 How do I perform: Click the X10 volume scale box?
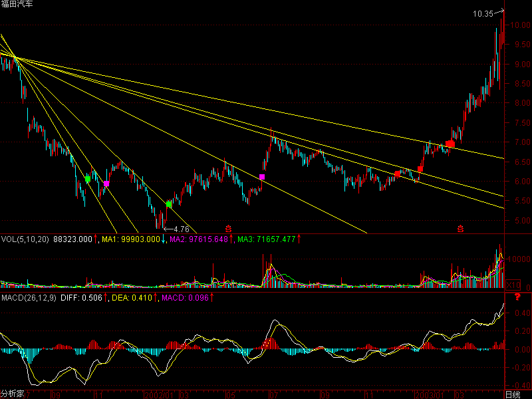(513, 285)
